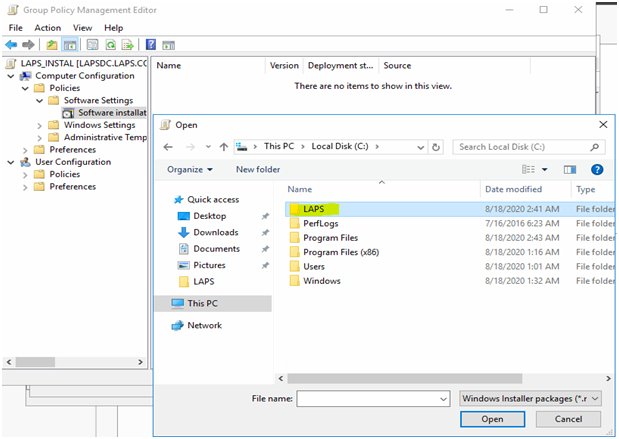Image resolution: width=619 pixels, height=439 pixels.
Task: Click Local Disk (C:) in the address breadcrumb
Action: pos(340,146)
